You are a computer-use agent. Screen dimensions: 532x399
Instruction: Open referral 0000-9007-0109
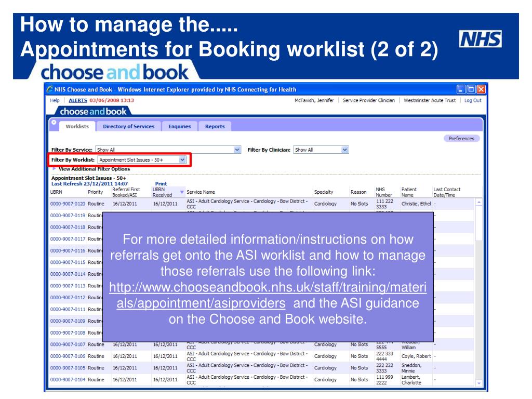point(68,321)
